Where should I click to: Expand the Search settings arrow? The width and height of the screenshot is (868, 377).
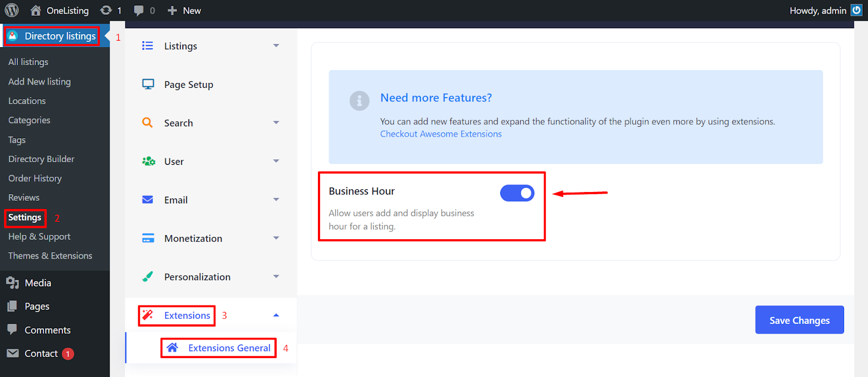pyautogui.click(x=276, y=123)
